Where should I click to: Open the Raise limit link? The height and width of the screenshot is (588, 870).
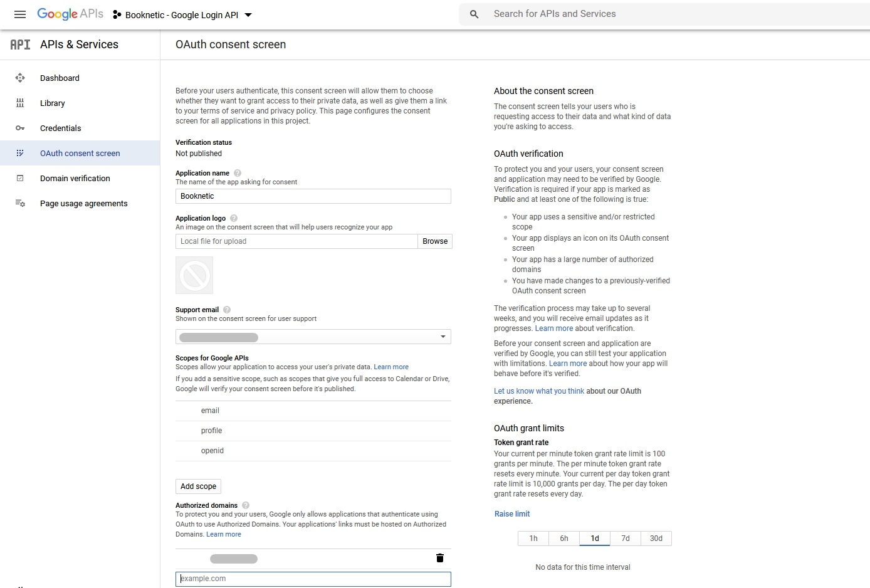[511, 513]
